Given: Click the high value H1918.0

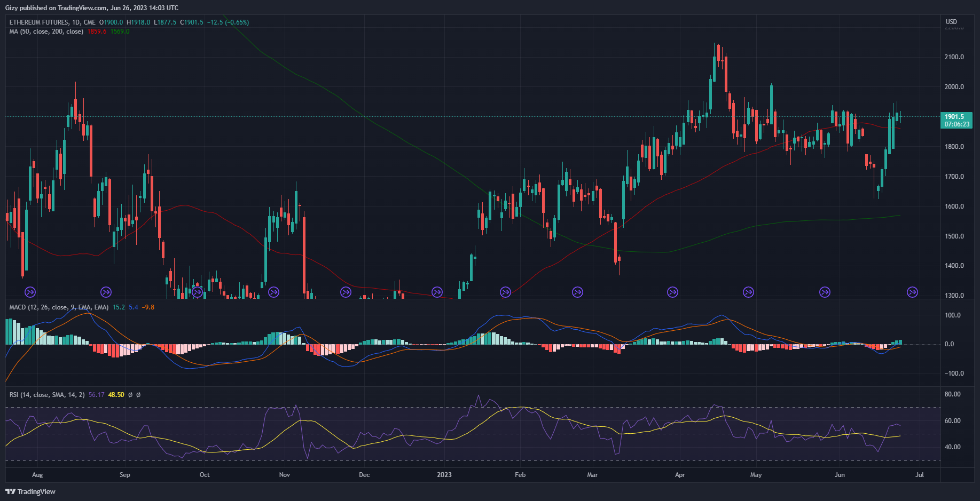Looking at the screenshot, I should [138, 22].
